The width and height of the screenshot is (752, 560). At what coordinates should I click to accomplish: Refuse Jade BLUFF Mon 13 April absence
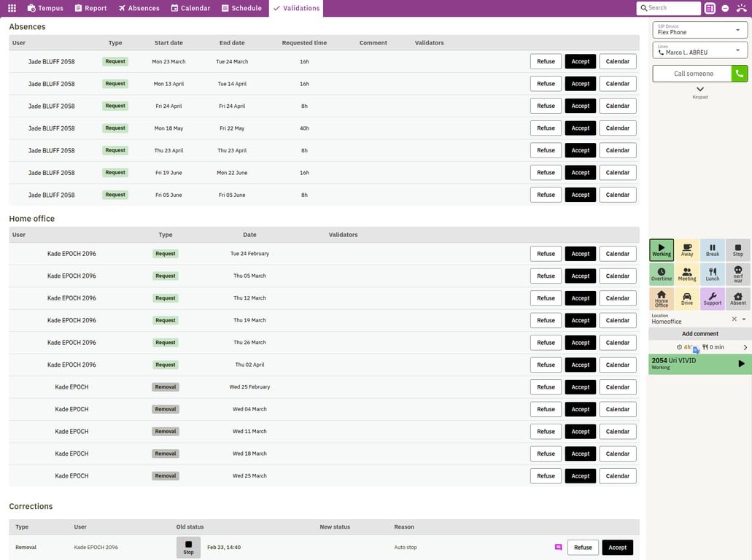point(546,83)
